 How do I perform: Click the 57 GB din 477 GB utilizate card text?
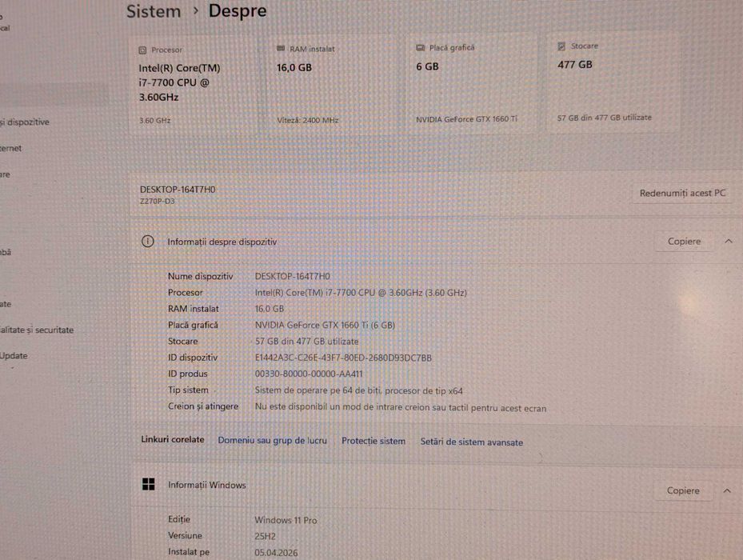[x=604, y=118]
